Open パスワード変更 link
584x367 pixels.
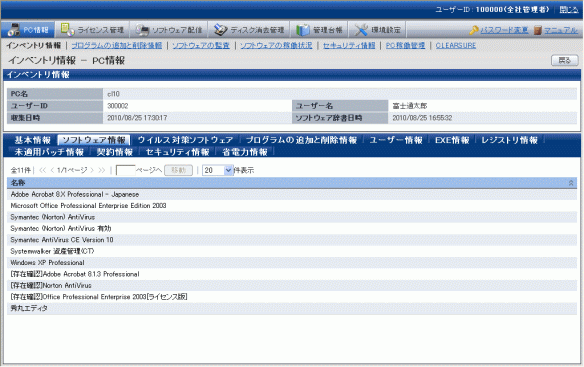coord(504,30)
